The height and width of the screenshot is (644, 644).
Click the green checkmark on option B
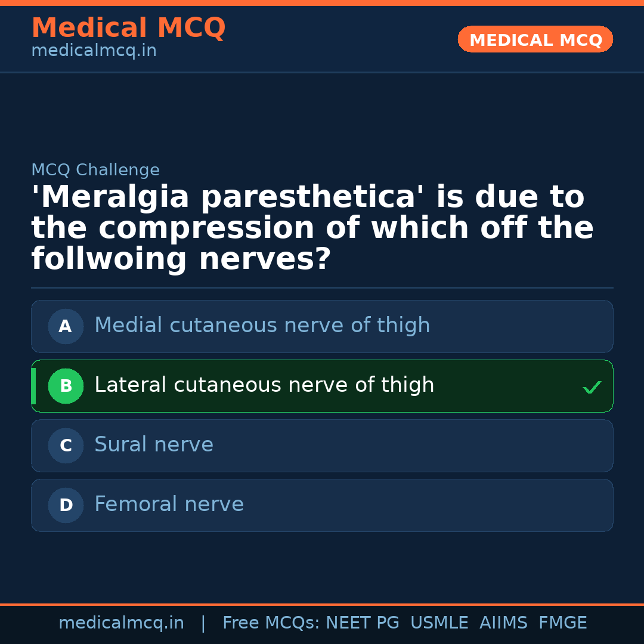pos(592,386)
